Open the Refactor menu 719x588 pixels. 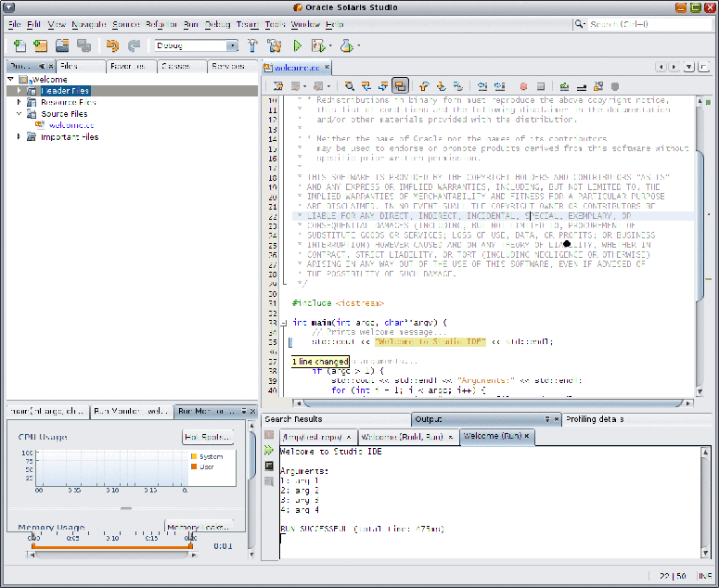(x=160, y=24)
